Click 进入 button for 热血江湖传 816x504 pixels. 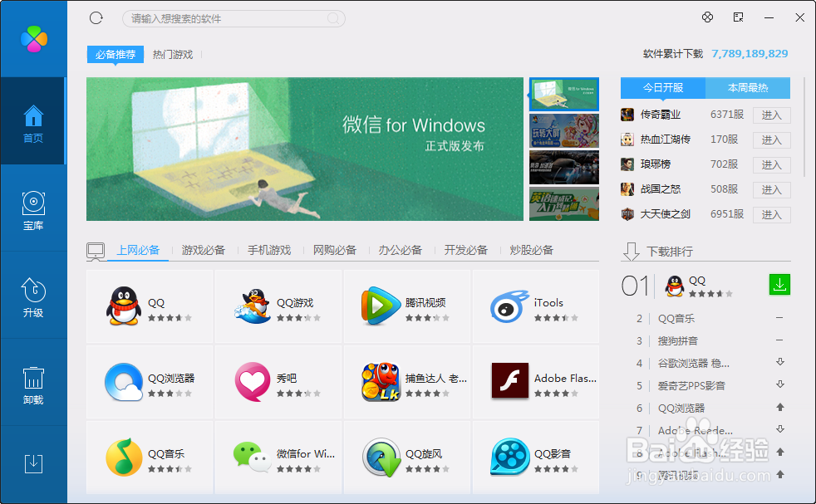[772, 140]
